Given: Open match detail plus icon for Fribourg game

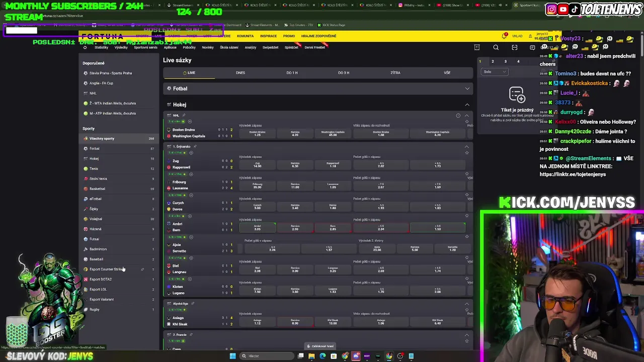Looking at the screenshot, I should pyautogui.click(x=191, y=174).
